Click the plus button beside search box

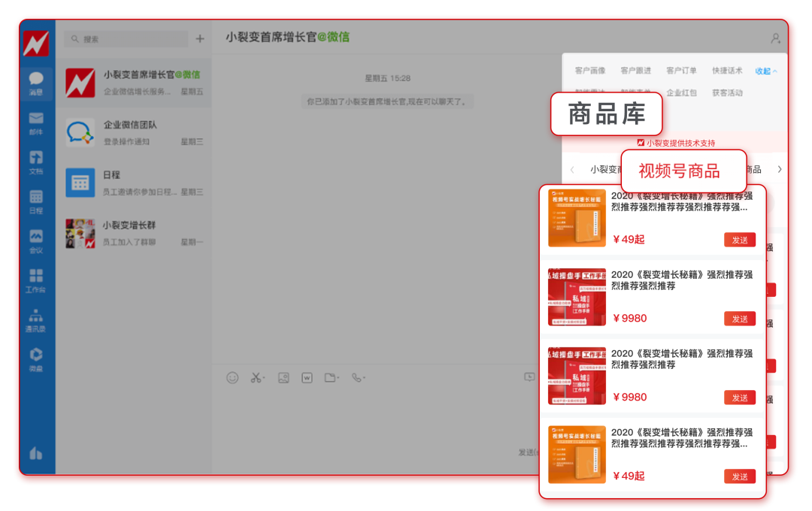199,39
